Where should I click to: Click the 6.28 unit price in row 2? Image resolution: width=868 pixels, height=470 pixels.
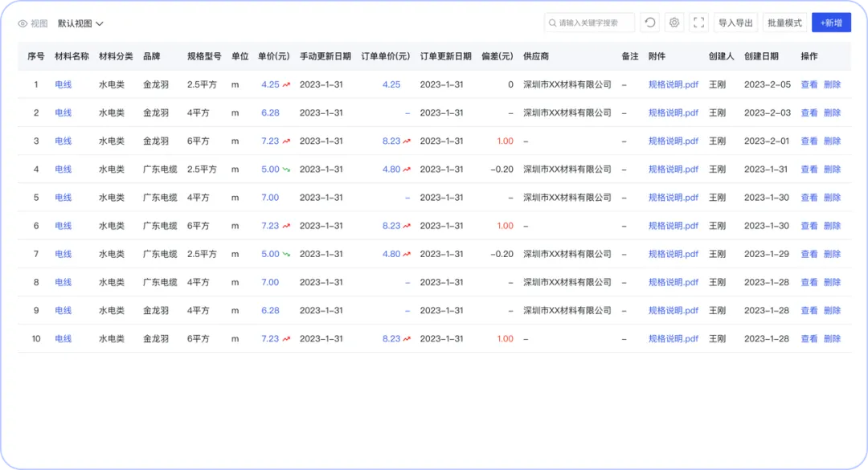pyautogui.click(x=270, y=113)
